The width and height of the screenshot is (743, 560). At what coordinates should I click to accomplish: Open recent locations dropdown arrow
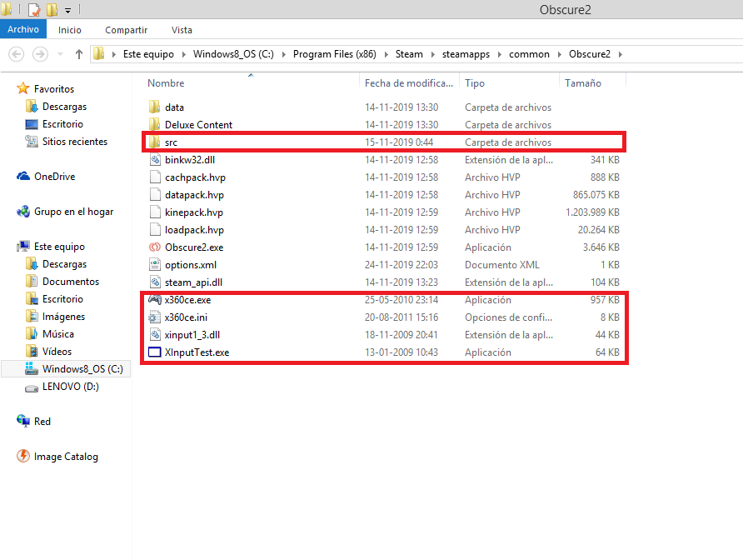point(60,54)
